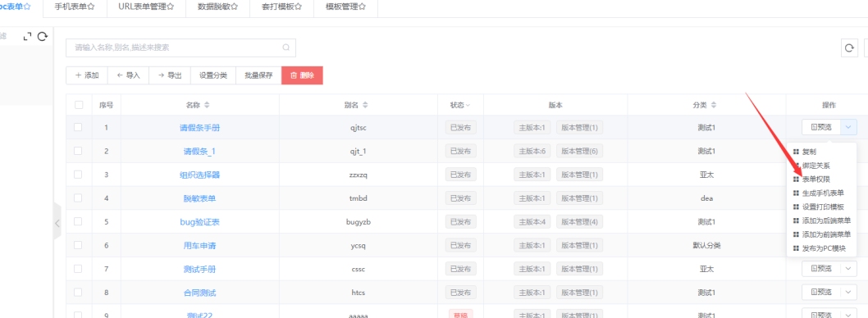868x318 pixels.
Task: Click 预览 button for 合同测试
Action: [821, 292]
